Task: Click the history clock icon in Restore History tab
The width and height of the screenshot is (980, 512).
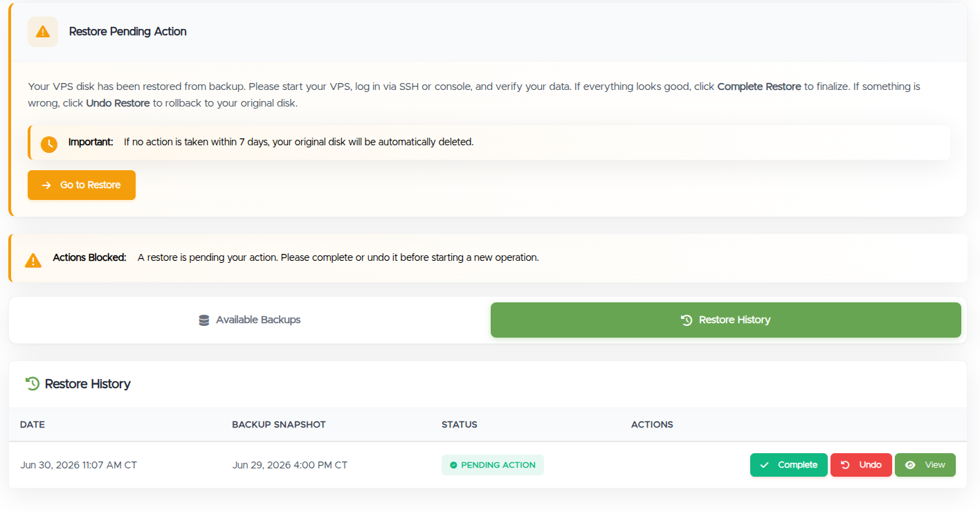Action: (687, 320)
